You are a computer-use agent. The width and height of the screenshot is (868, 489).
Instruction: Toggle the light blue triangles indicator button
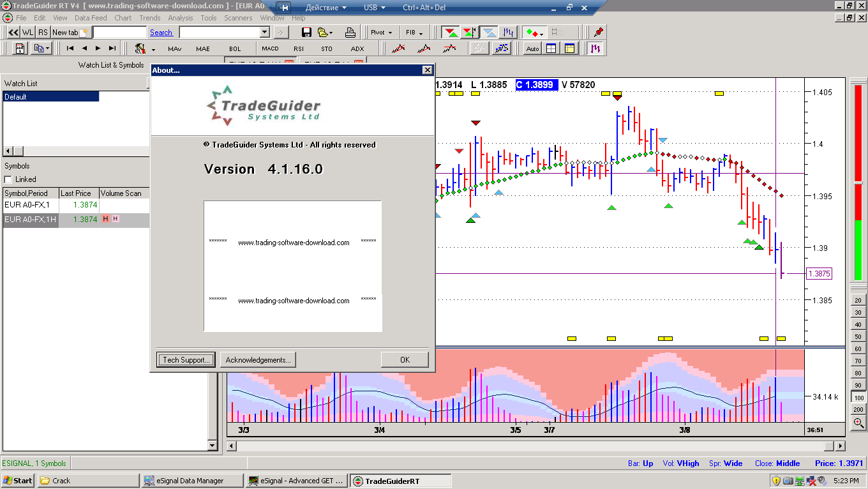coord(489,33)
